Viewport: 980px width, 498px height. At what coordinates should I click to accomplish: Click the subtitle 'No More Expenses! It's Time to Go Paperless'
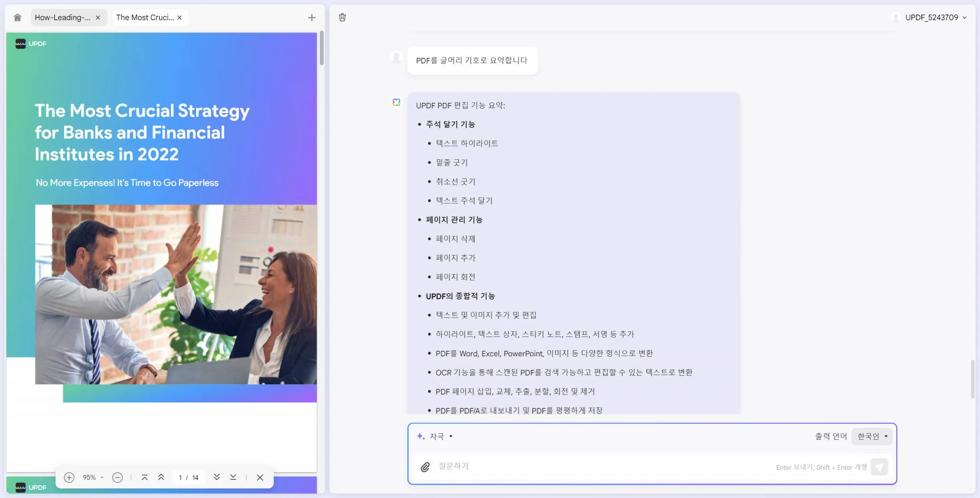click(x=127, y=183)
